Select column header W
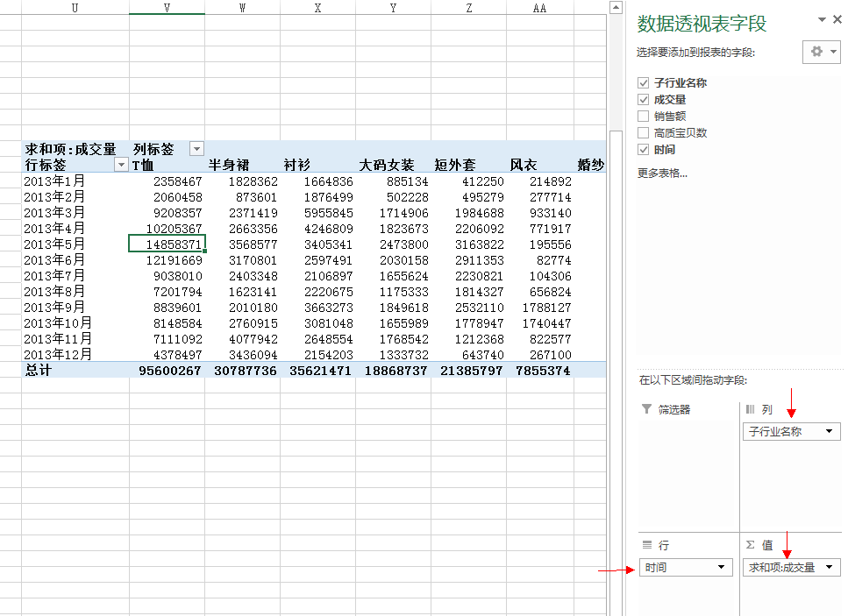Image resolution: width=848 pixels, height=616 pixels. pyautogui.click(x=242, y=8)
